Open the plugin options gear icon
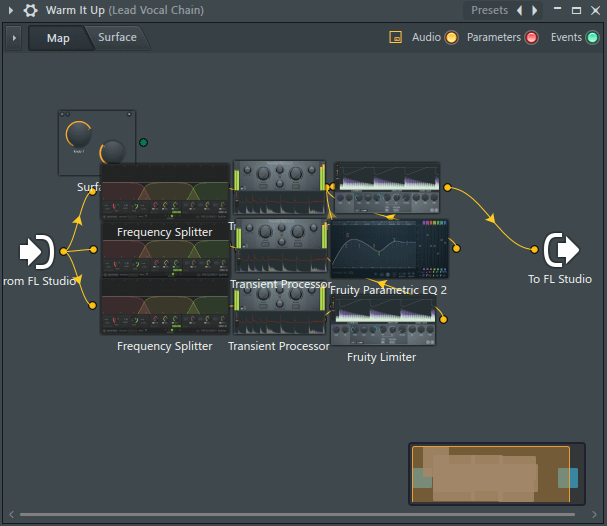 click(31, 10)
